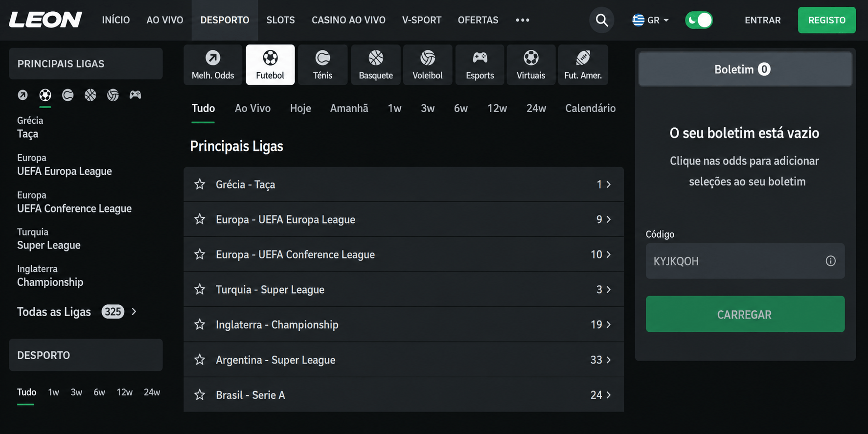
Task: Open the GR language dropdown
Action: (x=651, y=20)
